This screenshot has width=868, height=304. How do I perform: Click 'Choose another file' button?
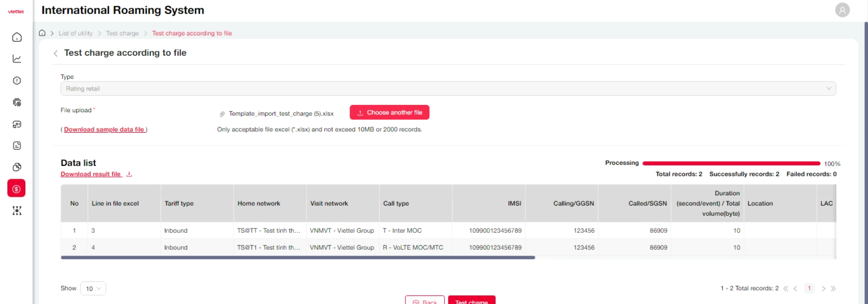click(x=389, y=113)
